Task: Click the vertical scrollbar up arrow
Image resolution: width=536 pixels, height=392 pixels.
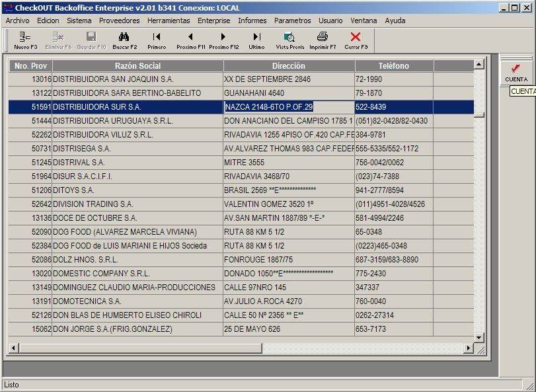Action: (479, 64)
